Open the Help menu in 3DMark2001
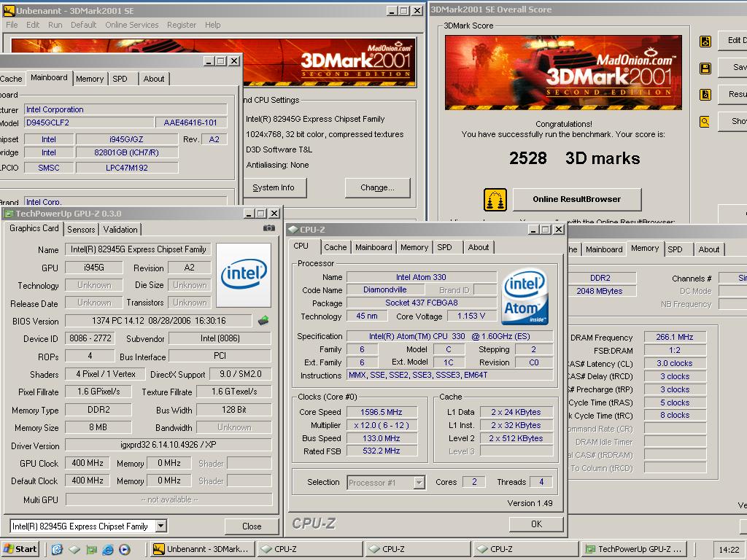This screenshot has width=747, height=560. tap(212, 25)
